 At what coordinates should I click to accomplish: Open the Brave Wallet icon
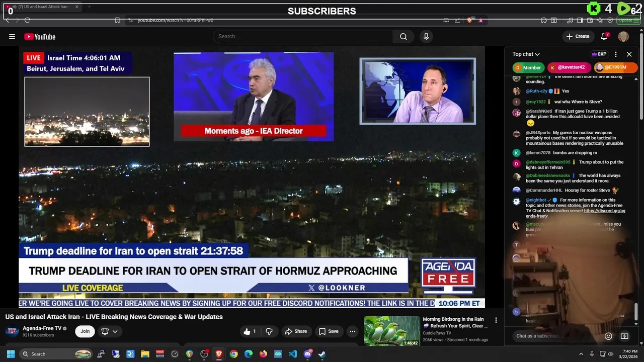point(590,20)
